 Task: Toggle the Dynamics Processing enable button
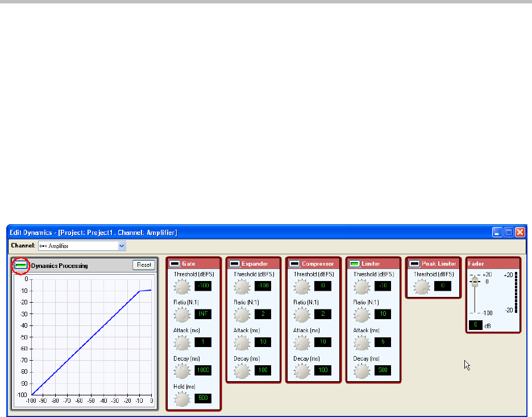(22, 266)
